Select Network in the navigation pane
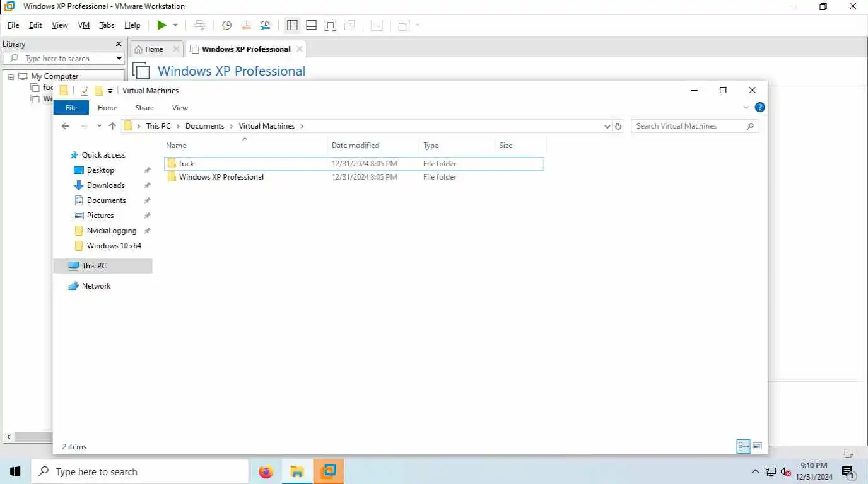This screenshot has height=484, width=868. (96, 286)
